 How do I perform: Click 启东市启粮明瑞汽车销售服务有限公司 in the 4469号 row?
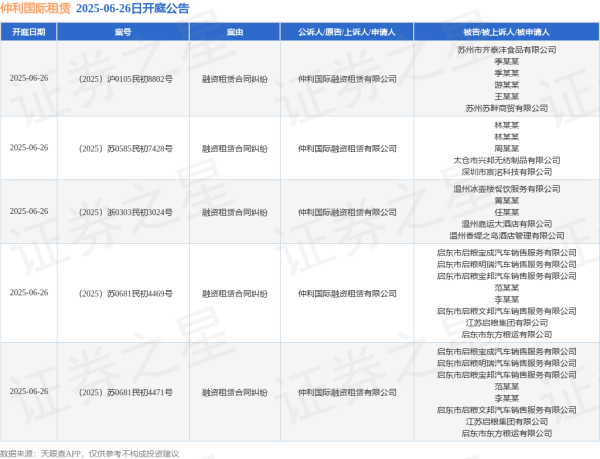[x=507, y=264]
